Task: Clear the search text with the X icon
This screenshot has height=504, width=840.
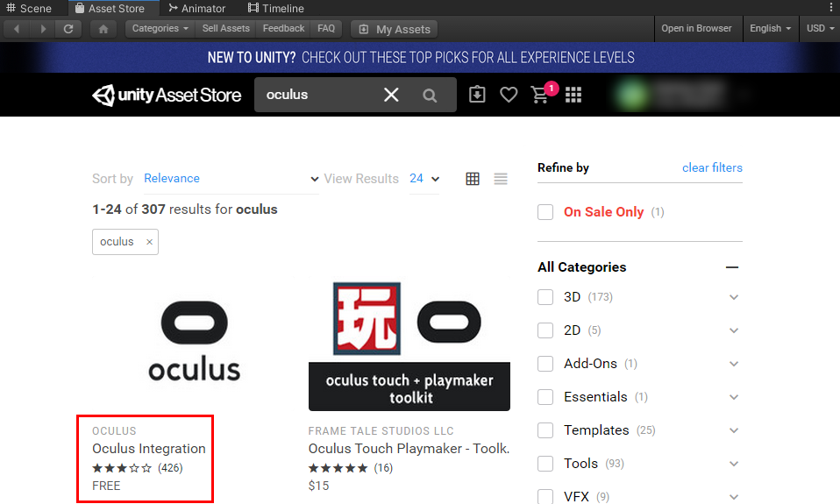Action: (x=391, y=95)
